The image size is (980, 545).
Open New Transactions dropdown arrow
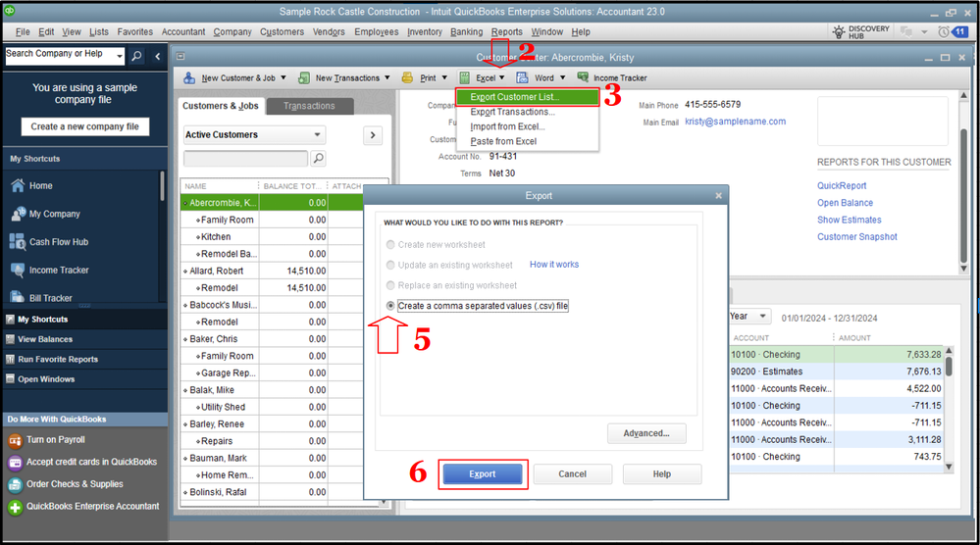click(387, 78)
